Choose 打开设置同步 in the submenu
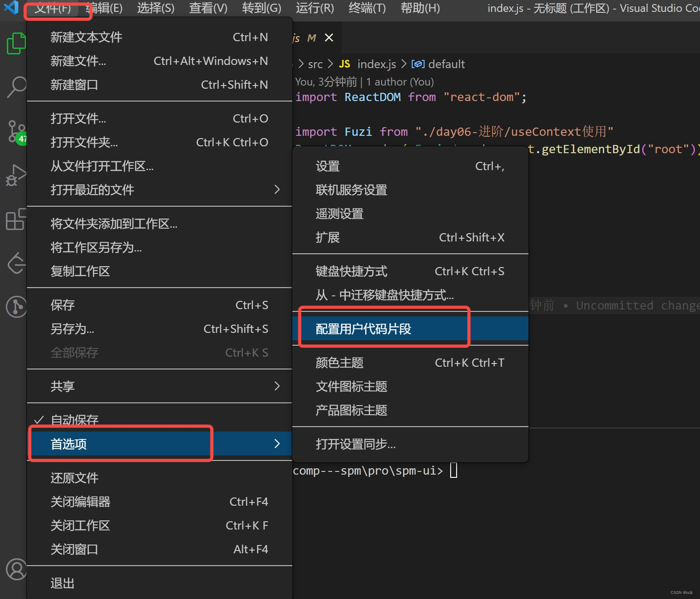Screen dimensions: 700x599 pyautogui.click(x=356, y=444)
